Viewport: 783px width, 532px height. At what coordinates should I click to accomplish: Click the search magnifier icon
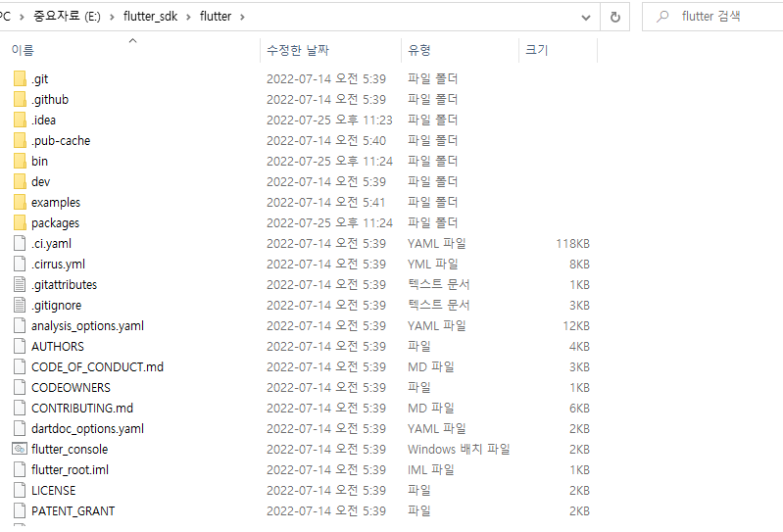pyautogui.click(x=662, y=17)
